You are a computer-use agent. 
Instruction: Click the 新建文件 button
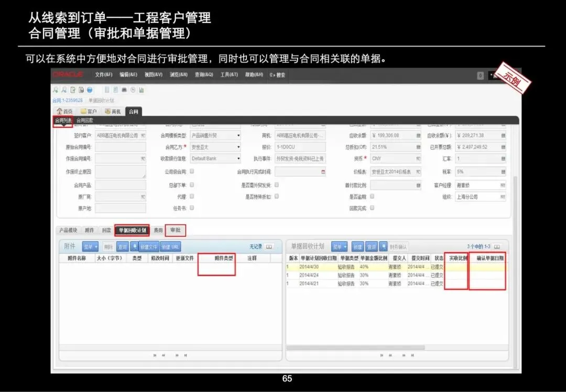pyautogui.click(x=149, y=247)
